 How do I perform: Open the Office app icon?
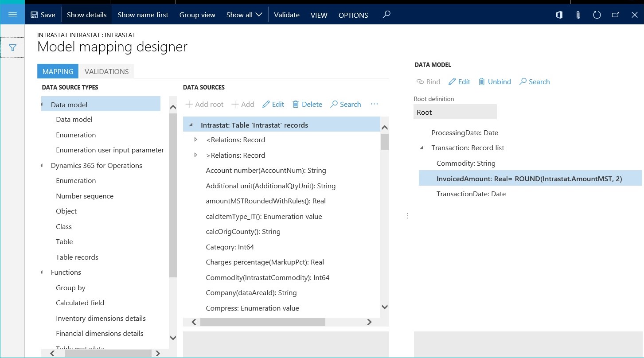pos(559,15)
